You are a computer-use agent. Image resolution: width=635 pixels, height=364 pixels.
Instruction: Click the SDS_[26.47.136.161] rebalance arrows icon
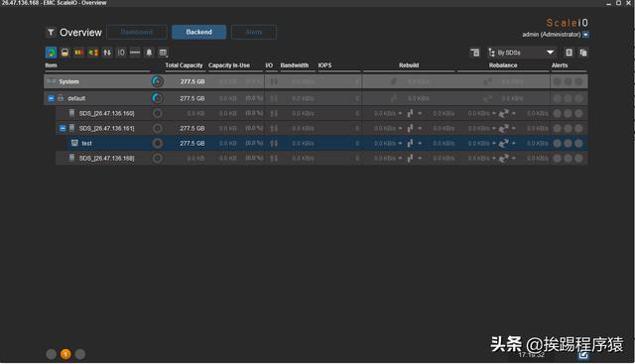[503, 128]
